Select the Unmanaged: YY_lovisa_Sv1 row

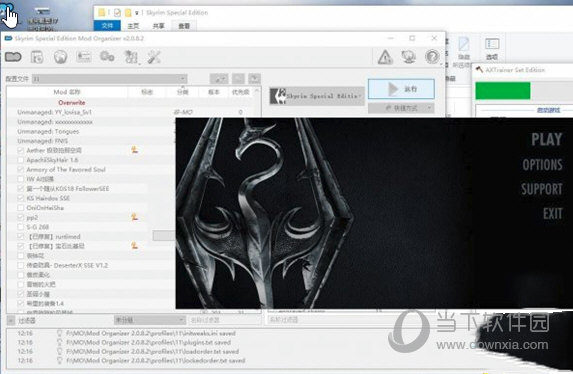[x=131, y=112]
